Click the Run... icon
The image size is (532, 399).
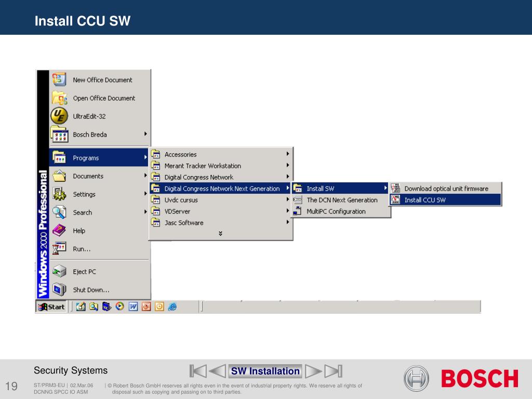59,248
